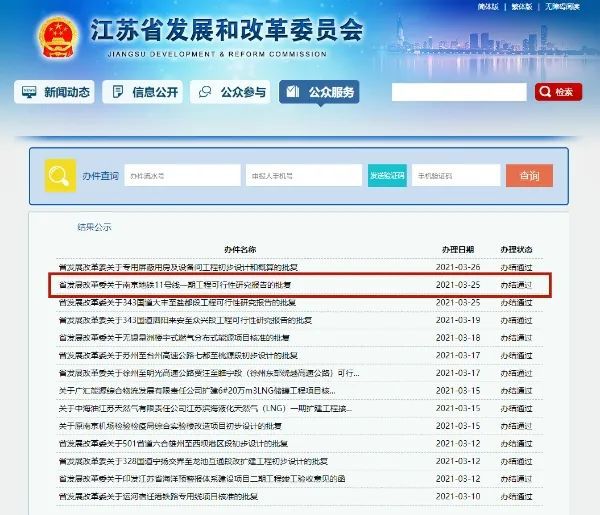Select the 结果公示 tab
The width and height of the screenshot is (600, 515).
point(94,227)
